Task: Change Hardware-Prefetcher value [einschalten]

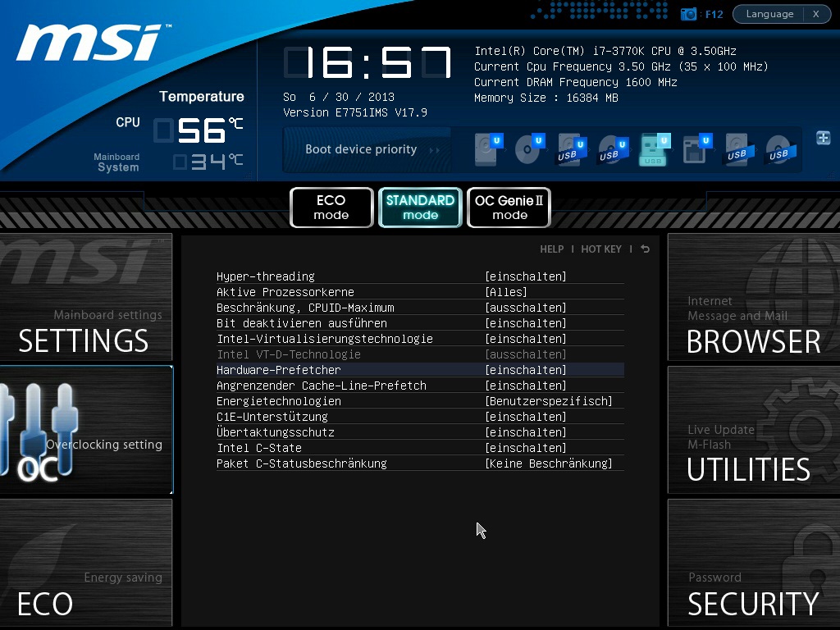Action: point(526,370)
